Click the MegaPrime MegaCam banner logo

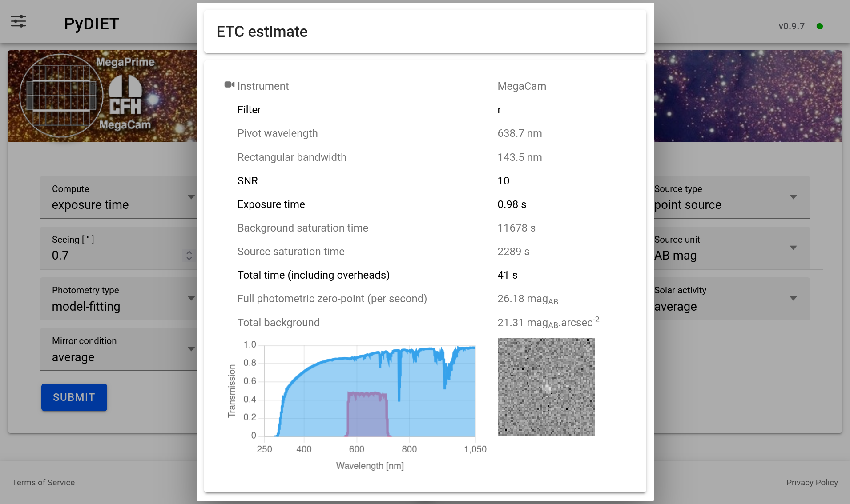click(88, 96)
